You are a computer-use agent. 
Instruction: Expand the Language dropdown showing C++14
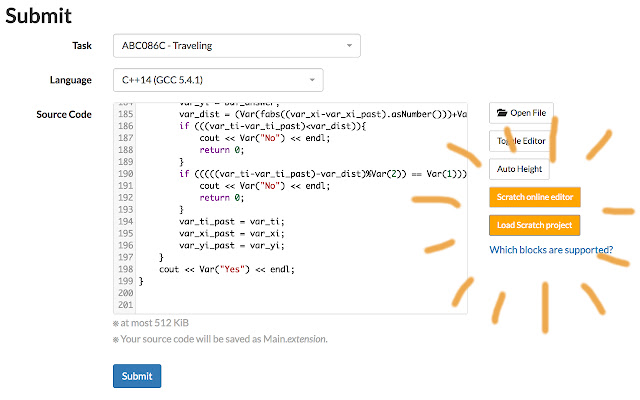217,79
